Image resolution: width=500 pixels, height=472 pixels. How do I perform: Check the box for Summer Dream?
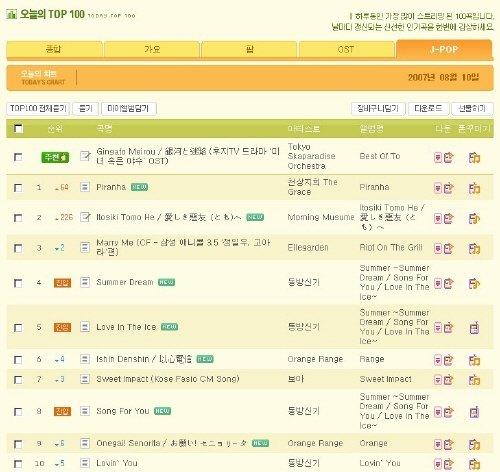click(x=18, y=283)
